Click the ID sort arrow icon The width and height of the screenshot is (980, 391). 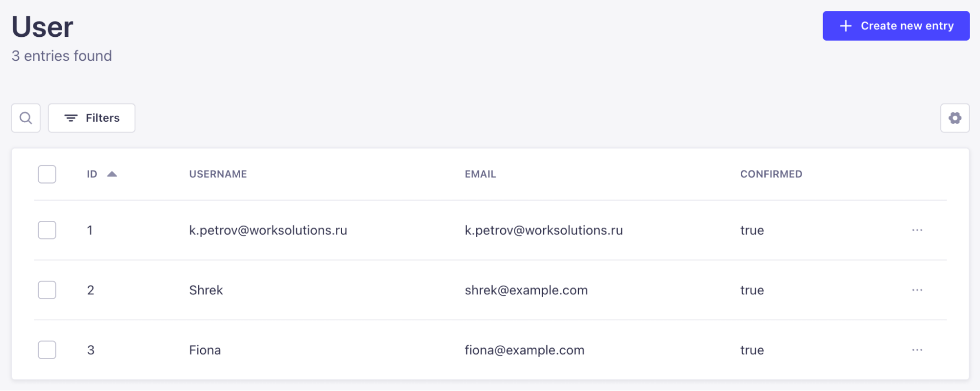[x=112, y=174]
